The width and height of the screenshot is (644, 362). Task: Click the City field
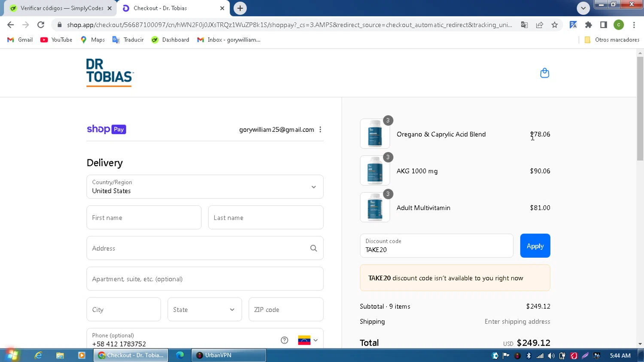(x=124, y=310)
